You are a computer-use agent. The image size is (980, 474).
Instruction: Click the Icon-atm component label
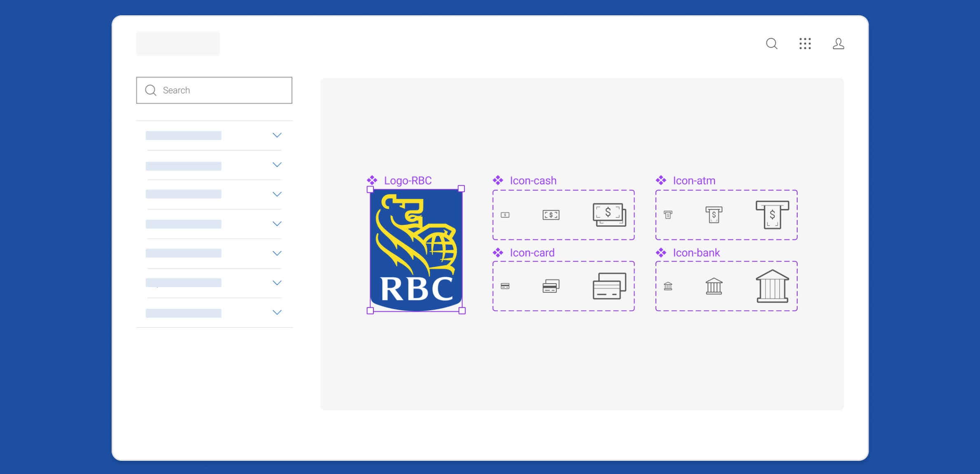click(x=694, y=181)
